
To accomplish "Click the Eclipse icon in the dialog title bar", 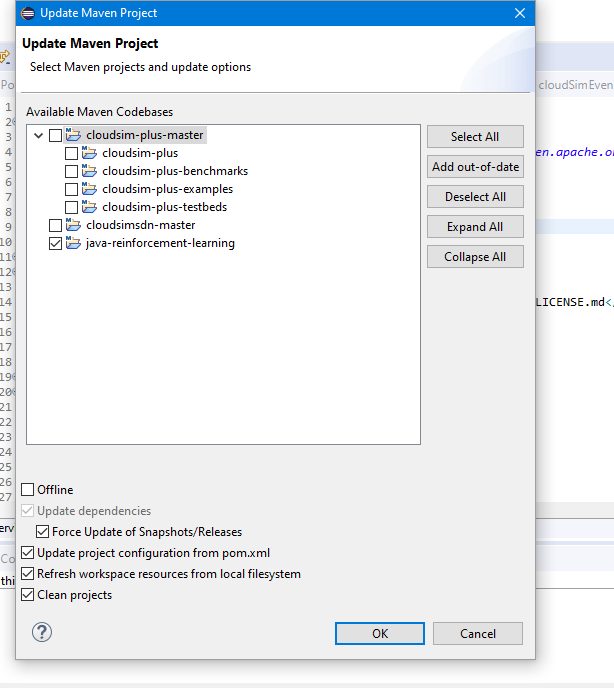I will (28, 13).
